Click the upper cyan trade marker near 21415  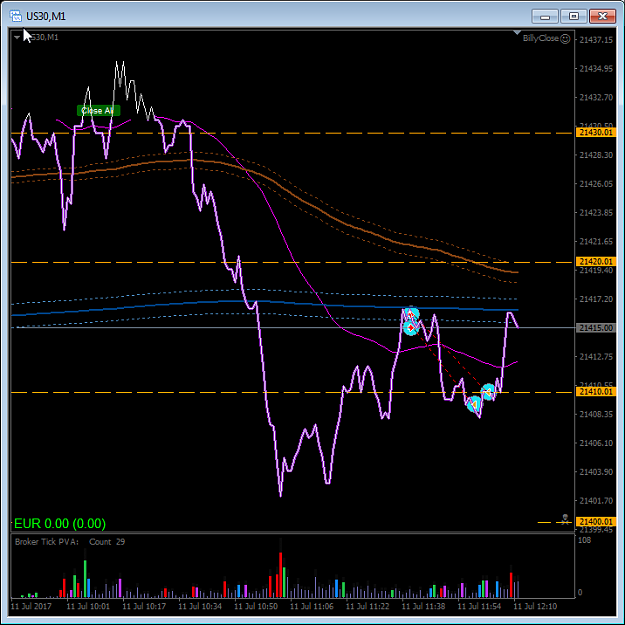click(412, 314)
